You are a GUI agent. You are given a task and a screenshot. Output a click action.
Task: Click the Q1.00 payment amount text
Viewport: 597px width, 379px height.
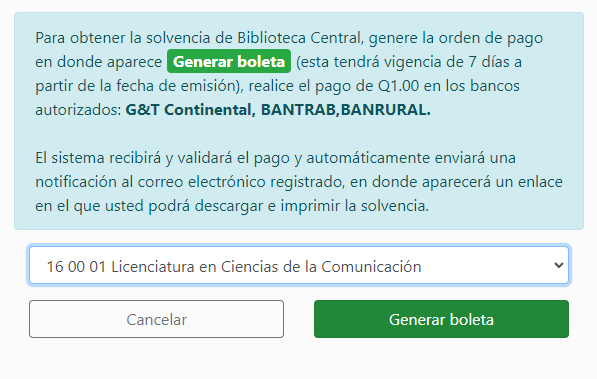[x=398, y=86]
